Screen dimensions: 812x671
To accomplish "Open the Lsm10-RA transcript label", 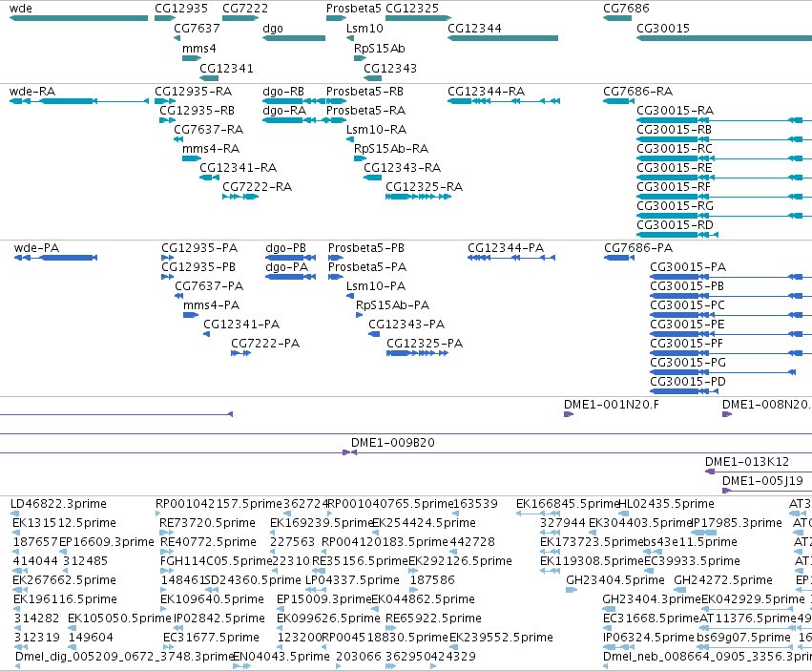I will [x=377, y=130].
